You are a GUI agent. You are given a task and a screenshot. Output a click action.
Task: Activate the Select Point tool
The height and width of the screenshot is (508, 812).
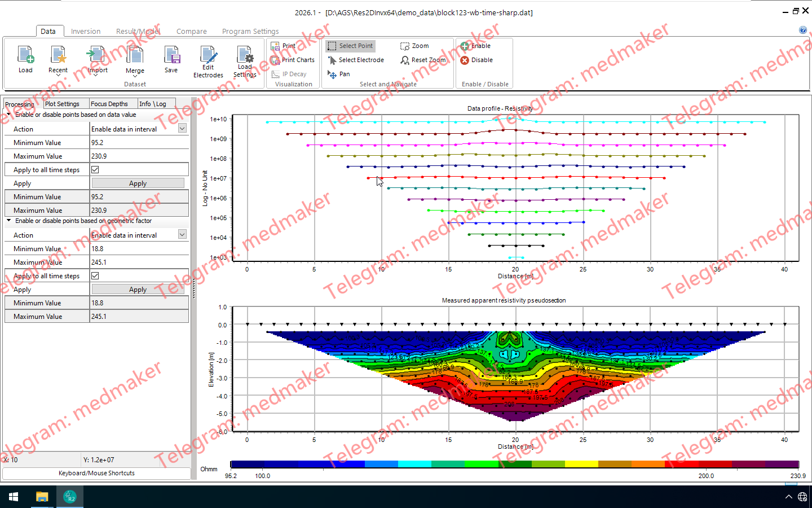click(x=350, y=46)
